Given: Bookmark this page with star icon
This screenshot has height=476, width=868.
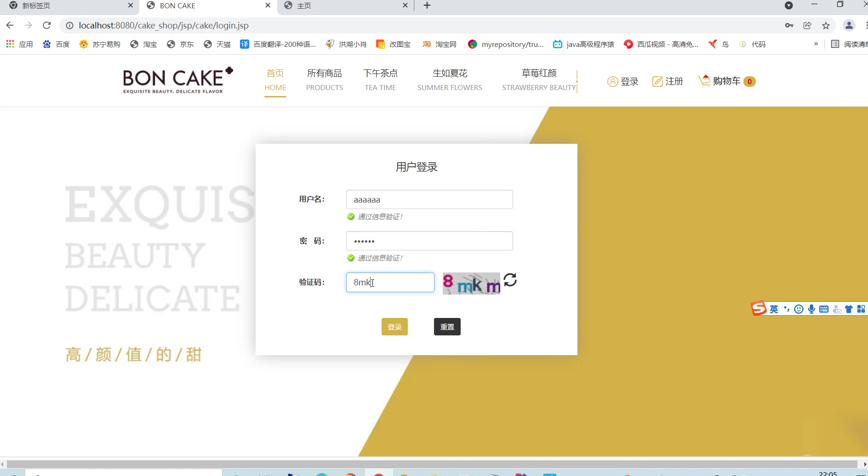Looking at the screenshot, I should [x=826, y=26].
